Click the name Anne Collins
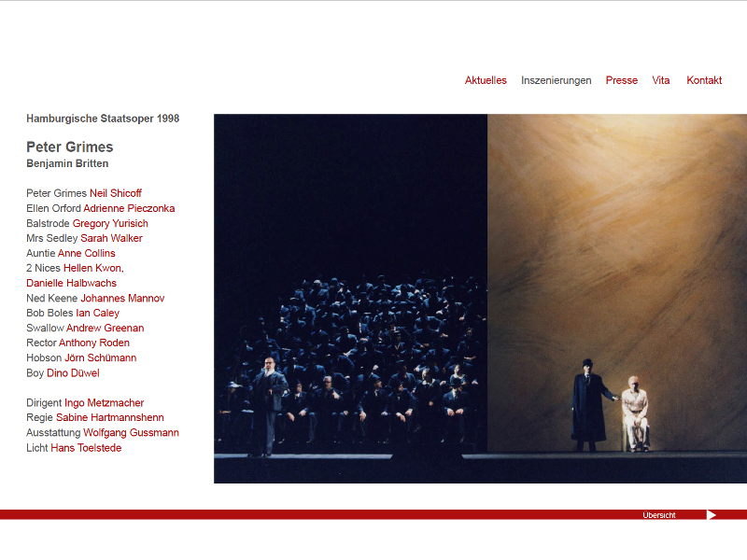Screen dimensions: 747x560 [86, 253]
